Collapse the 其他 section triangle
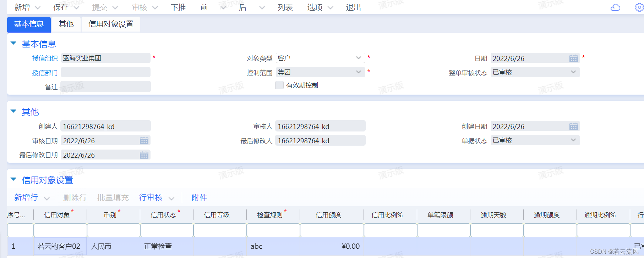The width and height of the screenshot is (644, 258). click(x=13, y=111)
